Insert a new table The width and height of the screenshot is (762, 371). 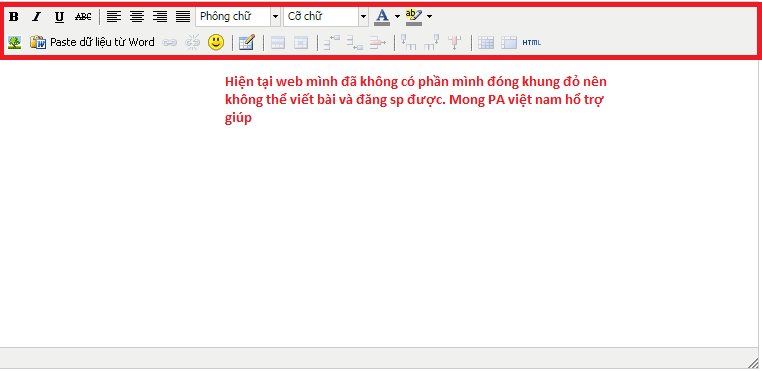pyautogui.click(x=247, y=43)
